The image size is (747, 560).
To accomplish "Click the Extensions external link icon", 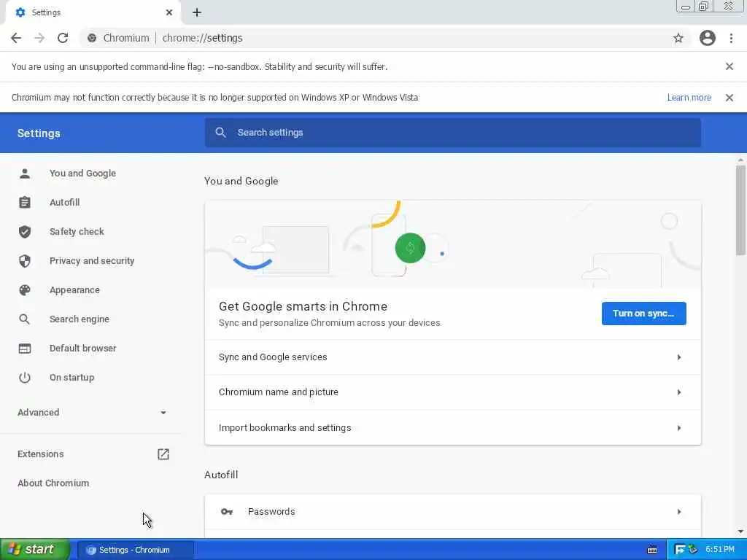I will pyautogui.click(x=163, y=454).
